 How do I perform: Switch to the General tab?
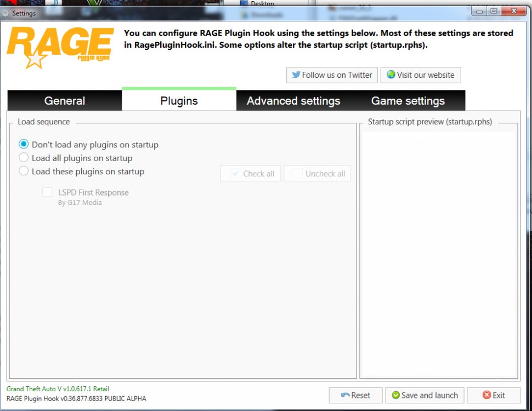[x=65, y=101]
